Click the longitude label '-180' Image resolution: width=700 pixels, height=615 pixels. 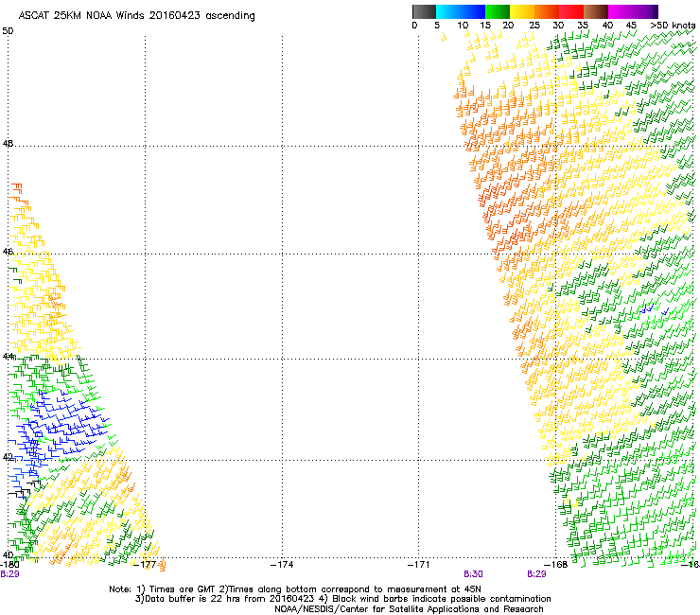click(9, 564)
